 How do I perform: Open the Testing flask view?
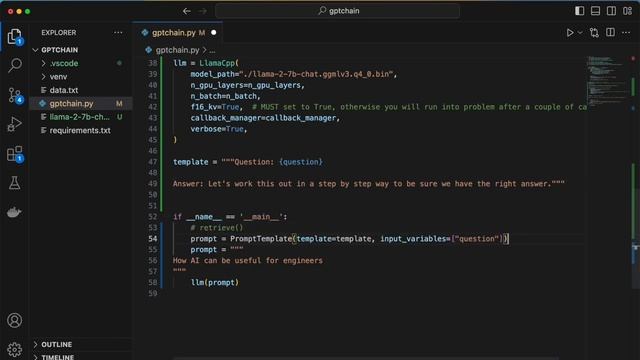pos(15,183)
